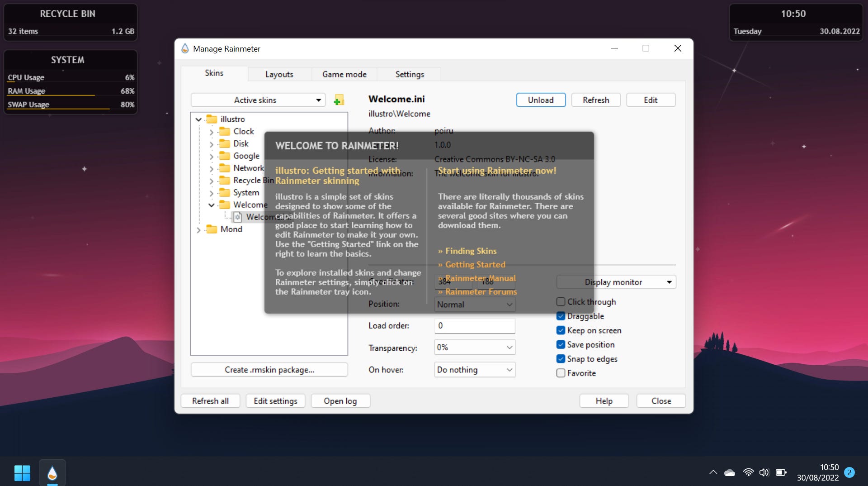Click the Welcome.ini file icon

237,217
